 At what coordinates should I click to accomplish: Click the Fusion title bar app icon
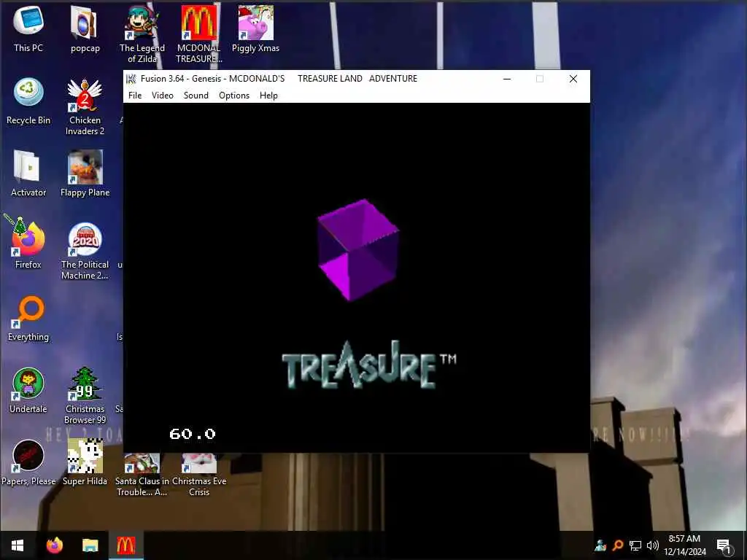coord(131,79)
